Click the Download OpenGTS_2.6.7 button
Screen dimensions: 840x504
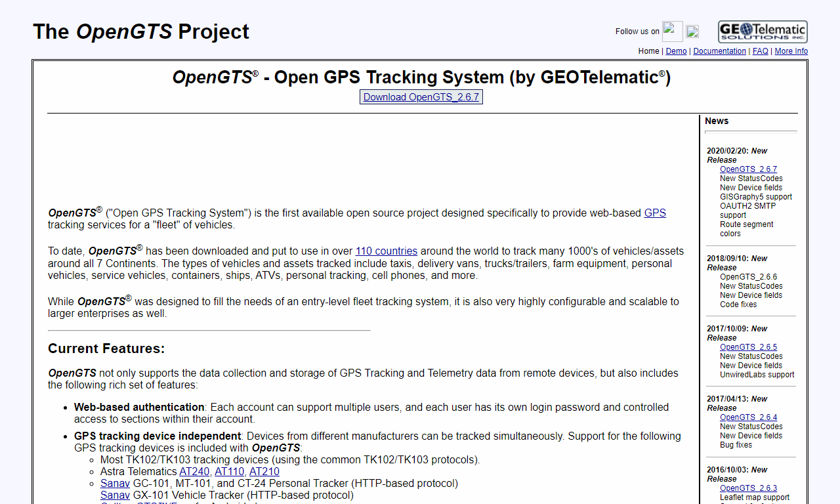[421, 97]
